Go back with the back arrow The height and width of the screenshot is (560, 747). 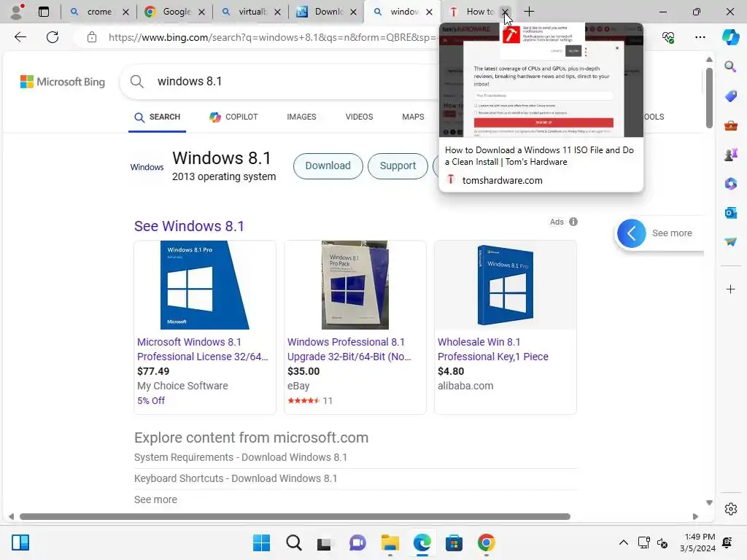(20, 37)
